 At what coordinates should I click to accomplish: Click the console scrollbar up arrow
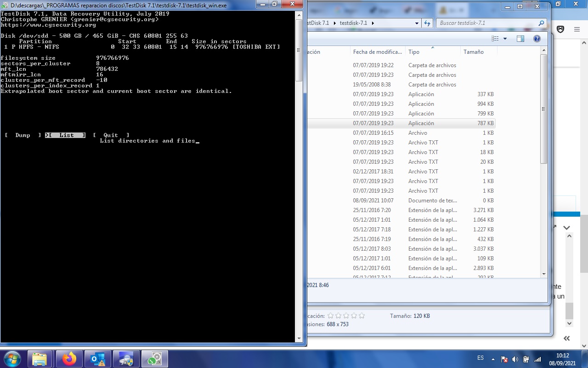tap(299, 15)
